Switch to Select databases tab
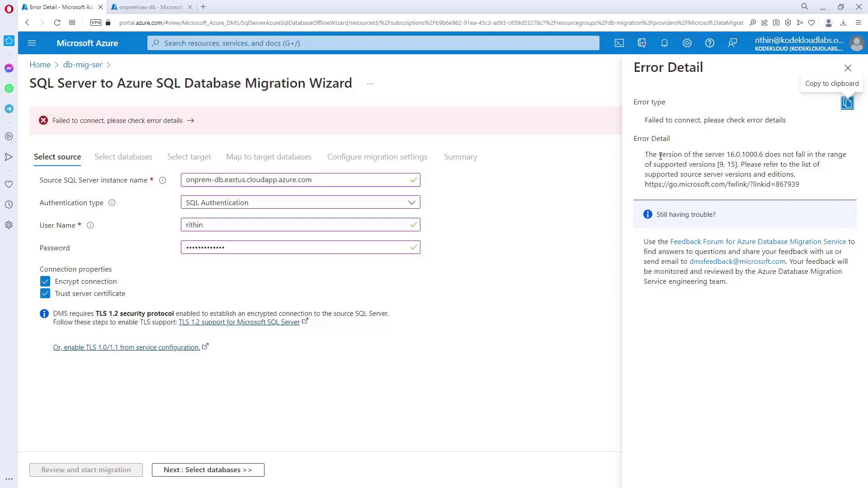868x488 pixels. pyautogui.click(x=123, y=157)
